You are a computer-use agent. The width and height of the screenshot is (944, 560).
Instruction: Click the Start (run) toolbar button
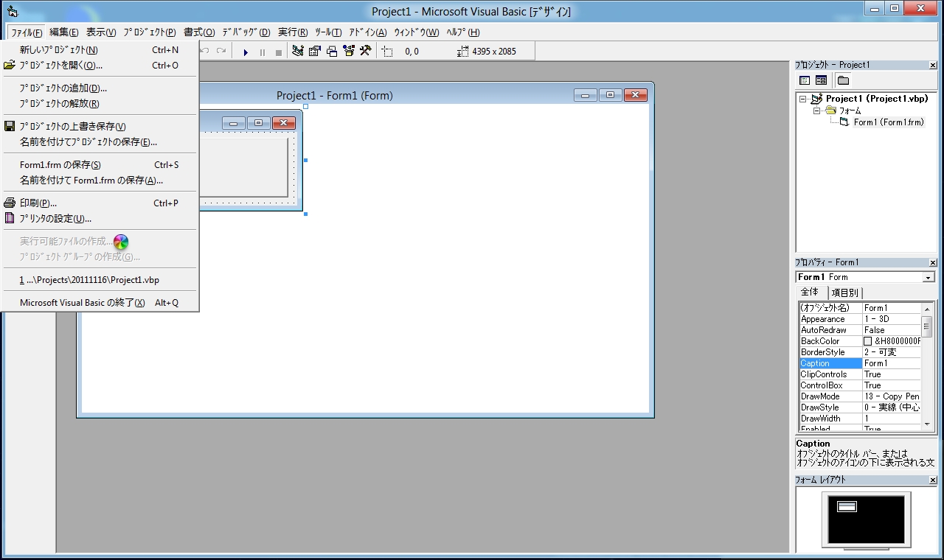246,52
